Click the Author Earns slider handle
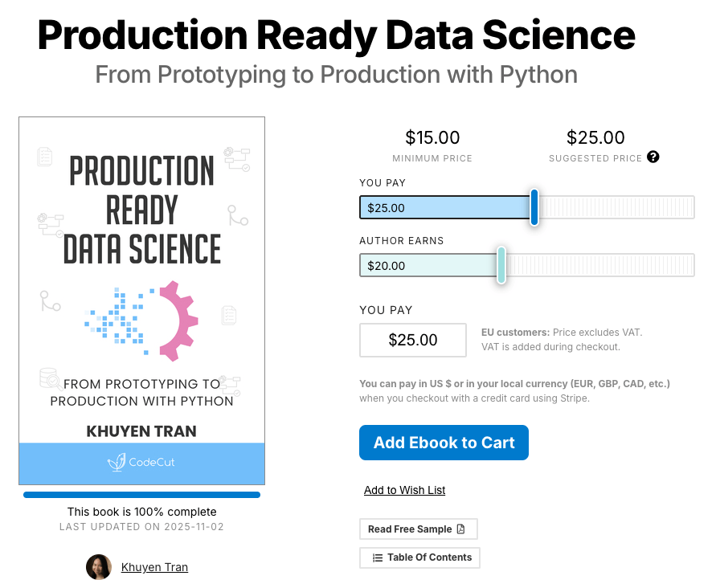Viewport: 716px width, 588px height. point(501,265)
